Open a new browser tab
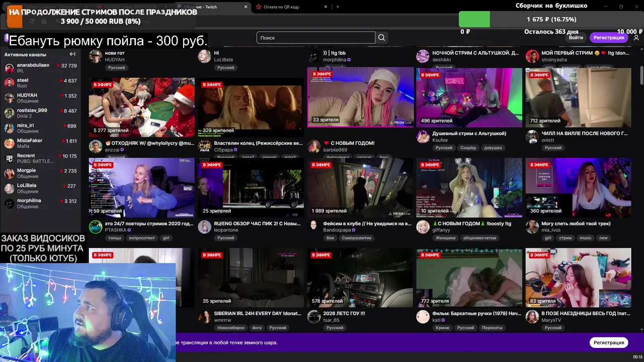 click(x=338, y=7)
